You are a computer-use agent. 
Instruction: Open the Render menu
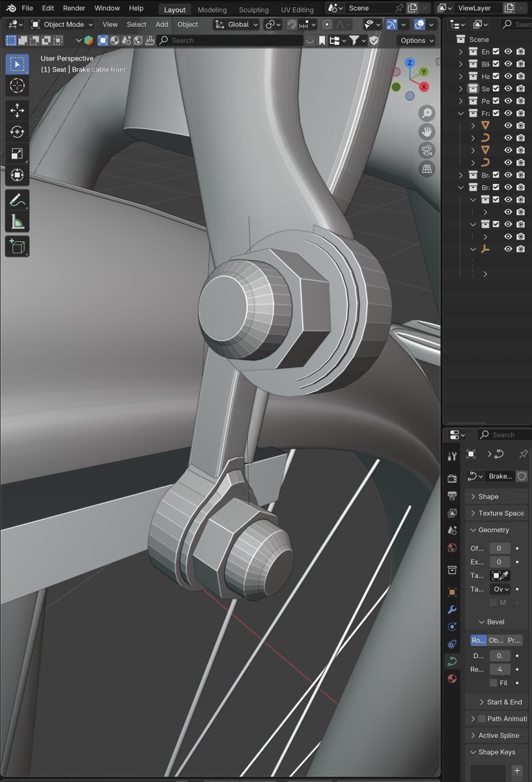(74, 8)
